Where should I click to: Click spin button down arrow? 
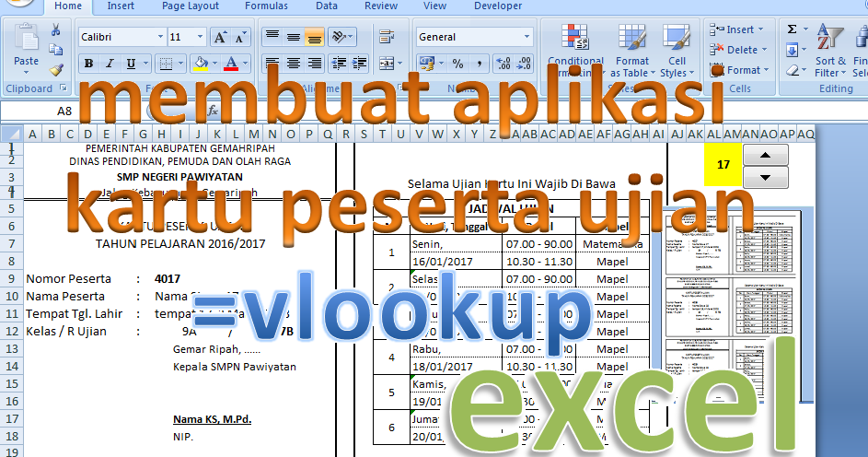coord(766,178)
